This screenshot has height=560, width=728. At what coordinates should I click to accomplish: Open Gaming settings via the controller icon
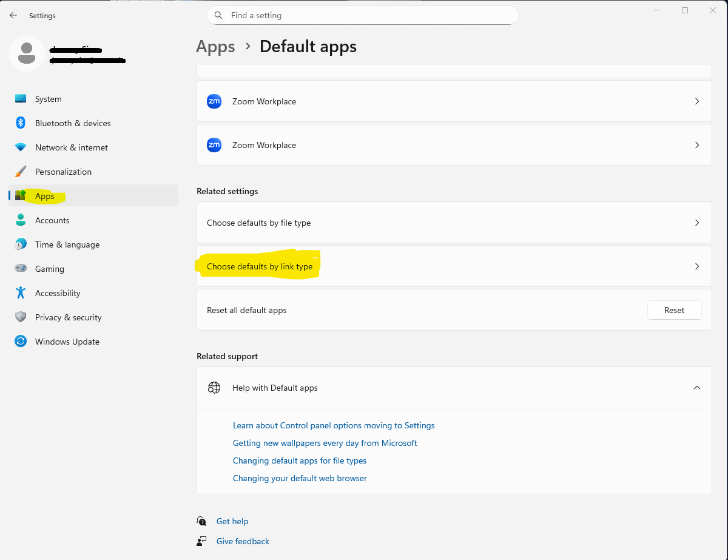pyautogui.click(x=20, y=268)
